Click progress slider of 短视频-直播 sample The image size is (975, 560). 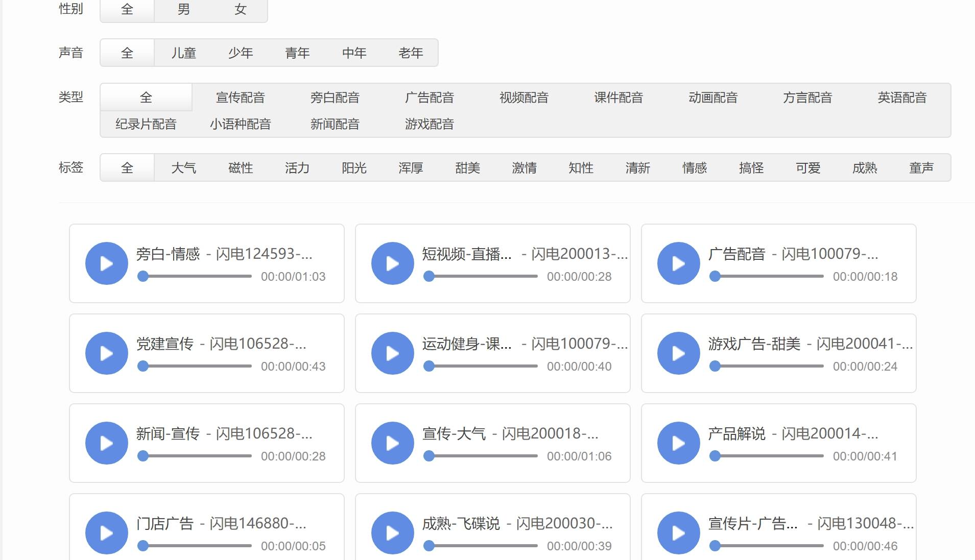pyautogui.click(x=481, y=276)
